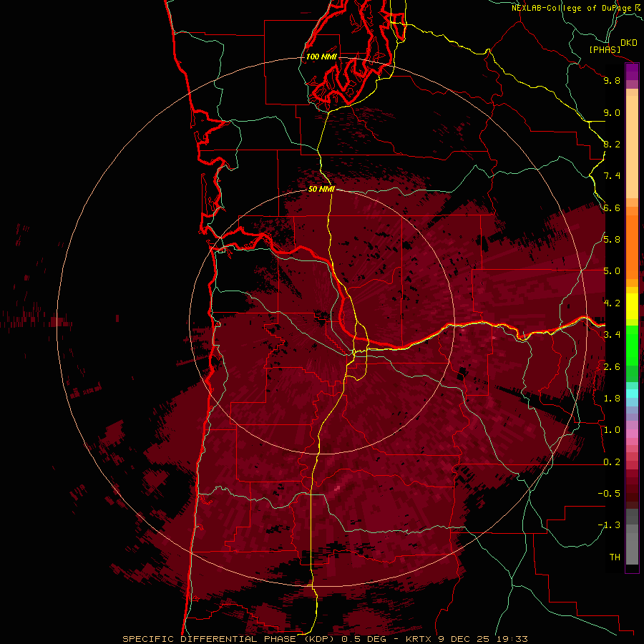Click the -0.5 scale label
This screenshot has height=644, width=644.
(609, 494)
